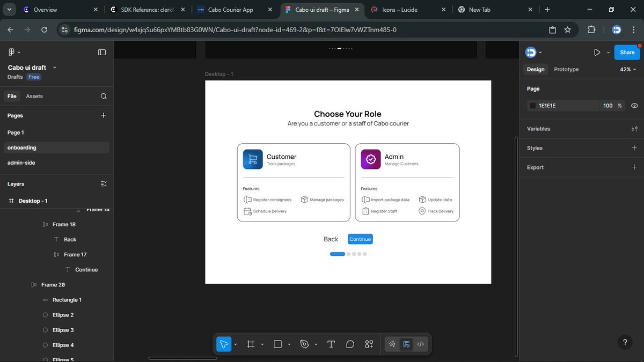Open the help question mark button
This screenshot has width=644, height=362.
click(x=625, y=342)
